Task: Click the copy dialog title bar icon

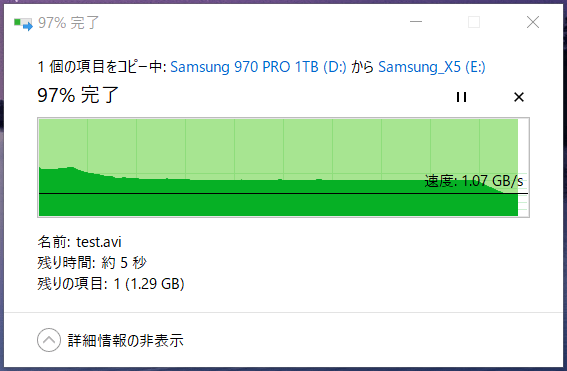Action: point(23,24)
